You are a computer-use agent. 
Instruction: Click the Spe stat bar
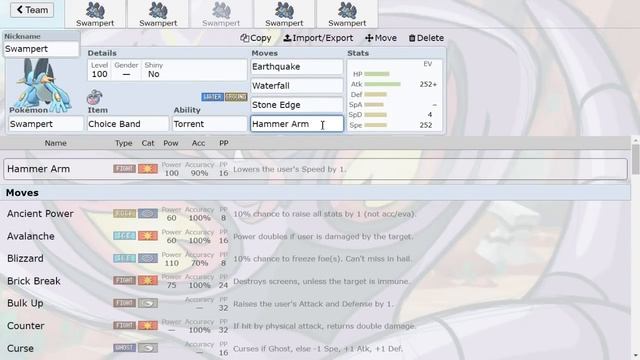coord(375,125)
